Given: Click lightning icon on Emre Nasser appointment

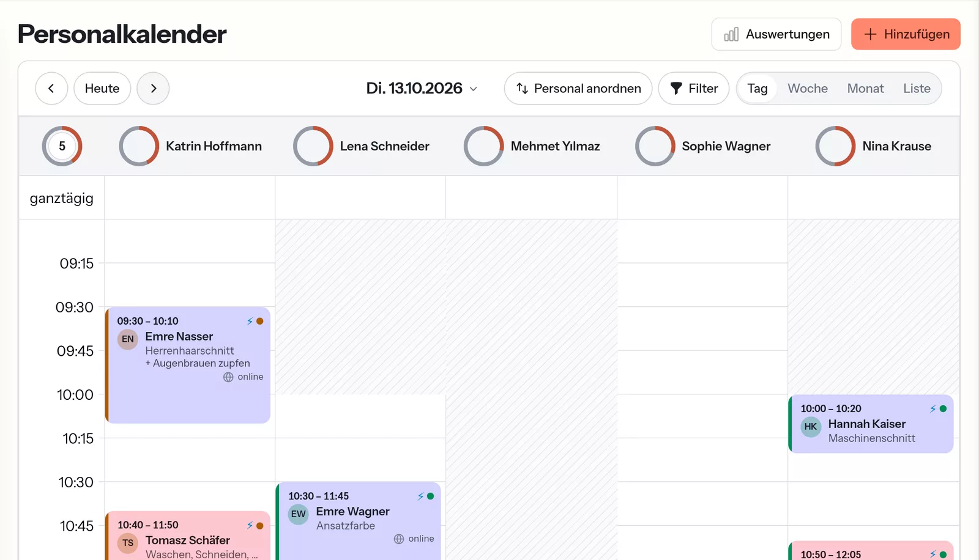Looking at the screenshot, I should (250, 321).
